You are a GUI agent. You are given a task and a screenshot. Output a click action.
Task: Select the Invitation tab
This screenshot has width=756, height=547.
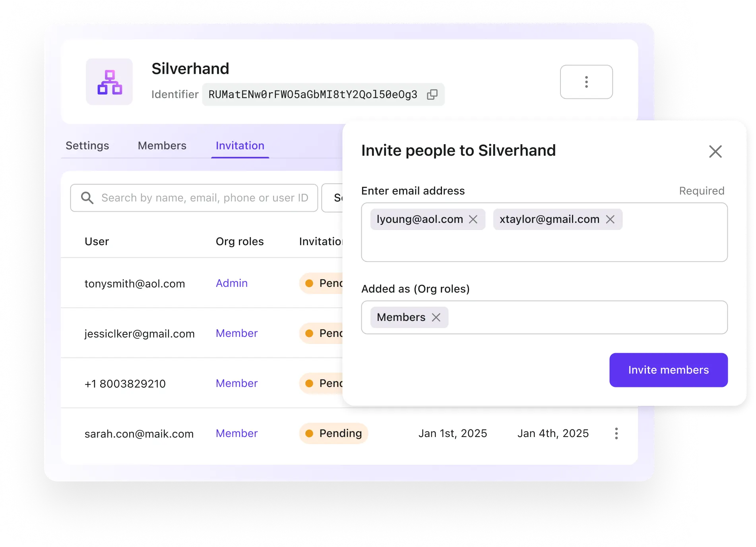240,146
